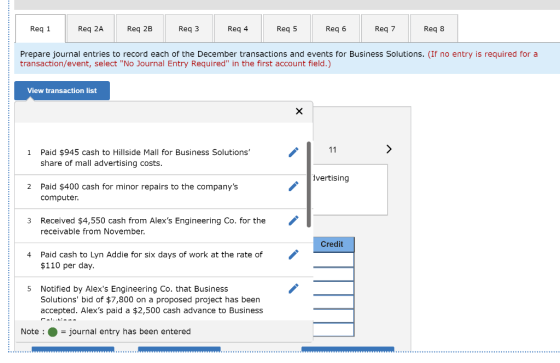The image size is (560, 363).
Task: Go to Req 7 tab
Action: point(385,29)
